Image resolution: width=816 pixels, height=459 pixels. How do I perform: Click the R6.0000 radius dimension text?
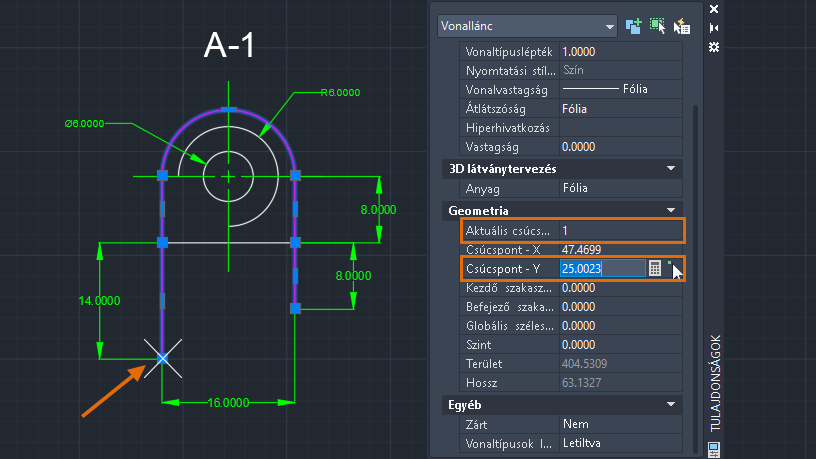pos(340,93)
